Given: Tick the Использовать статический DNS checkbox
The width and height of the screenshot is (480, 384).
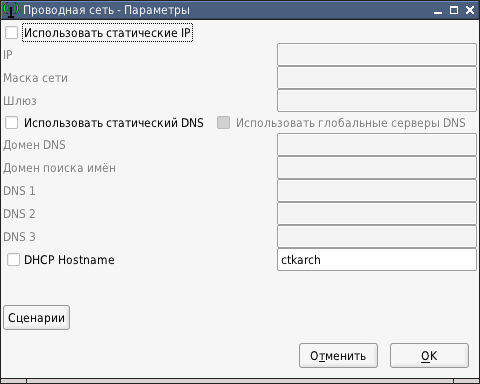Looking at the screenshot, I should (x=11, y=123).
